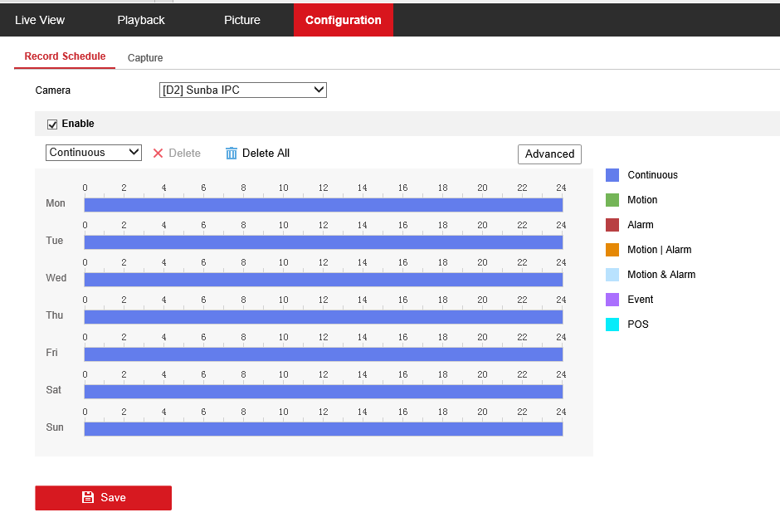Image resolution: width=780 pixels, height=532 pixels.
Task: Click the Sun schedule bar
Action: [324, 429]
